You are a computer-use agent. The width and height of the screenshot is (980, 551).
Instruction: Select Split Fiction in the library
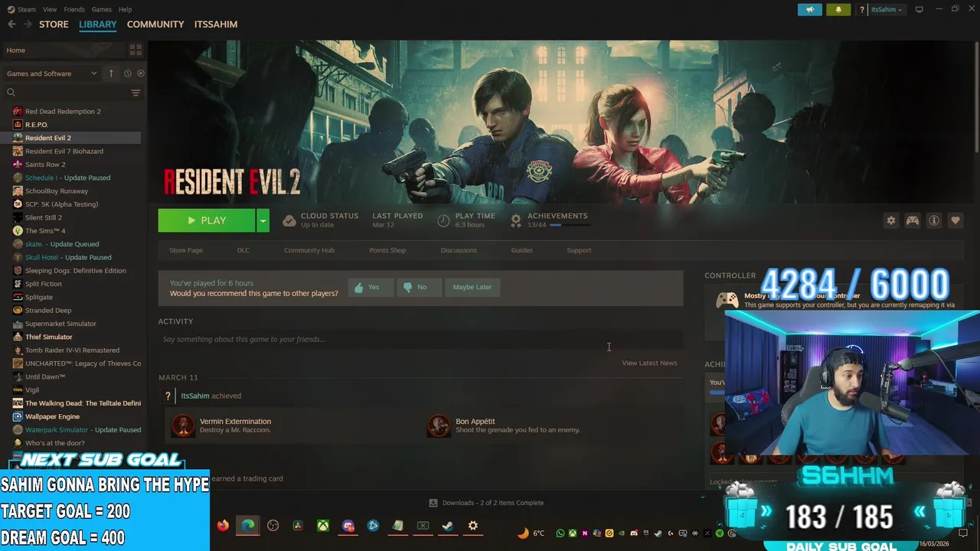pyautogui.click(x=44, y=284)
